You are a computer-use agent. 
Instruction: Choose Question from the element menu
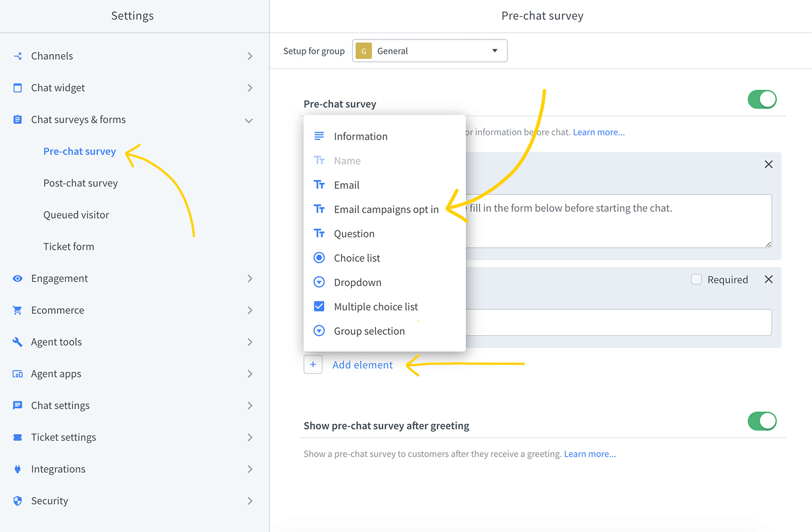tap(385, 233)
